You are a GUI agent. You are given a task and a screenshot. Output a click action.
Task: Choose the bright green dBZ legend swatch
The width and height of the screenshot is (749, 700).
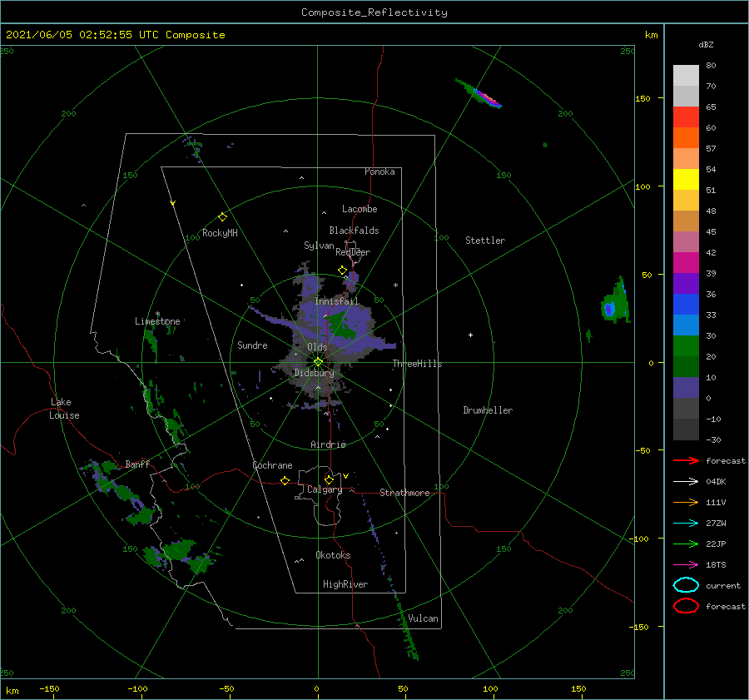686,345
